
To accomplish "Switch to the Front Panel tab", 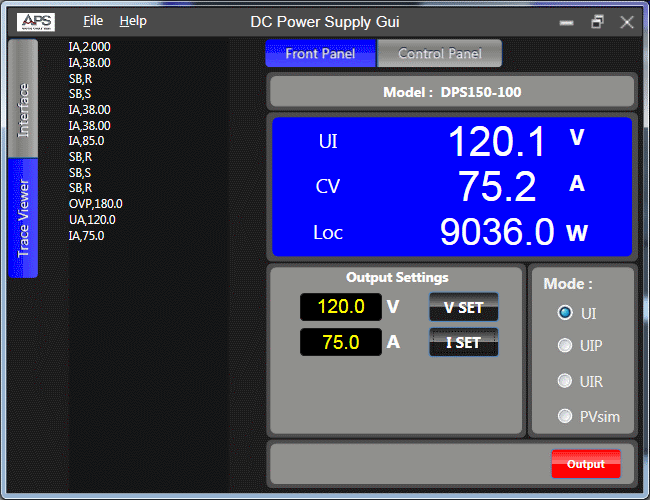I will point(320,54).
